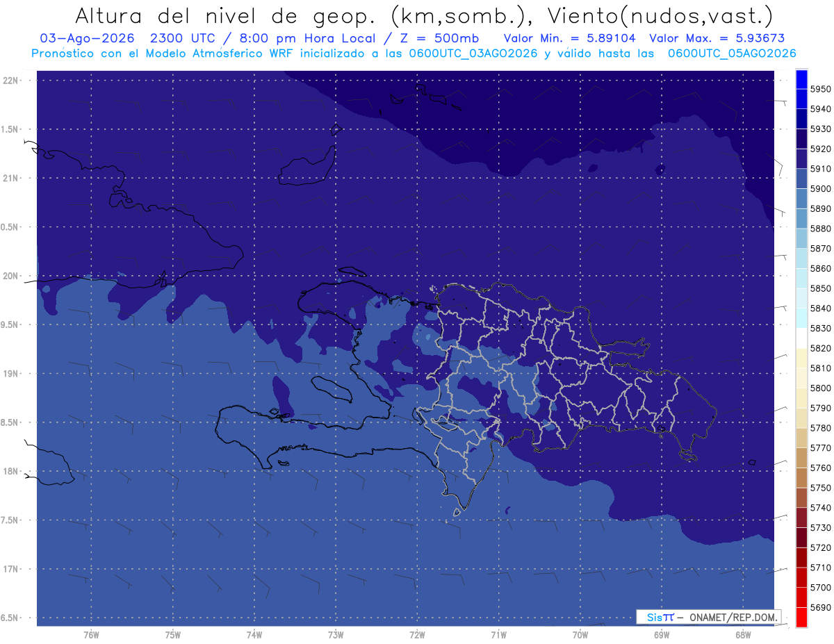This screenshot has width=834, height=644.
Task: Select the bright red bottom swatch below 5690
Action: 801,617
